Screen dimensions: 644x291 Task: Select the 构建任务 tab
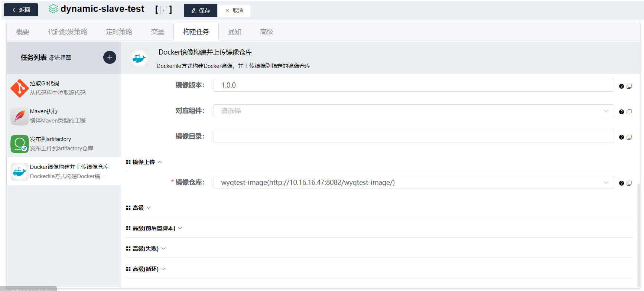click(196, 32)
